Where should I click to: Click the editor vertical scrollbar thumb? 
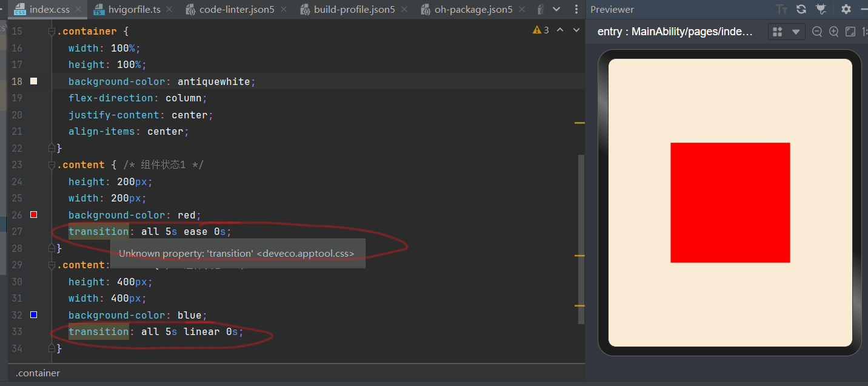point(581,239)
